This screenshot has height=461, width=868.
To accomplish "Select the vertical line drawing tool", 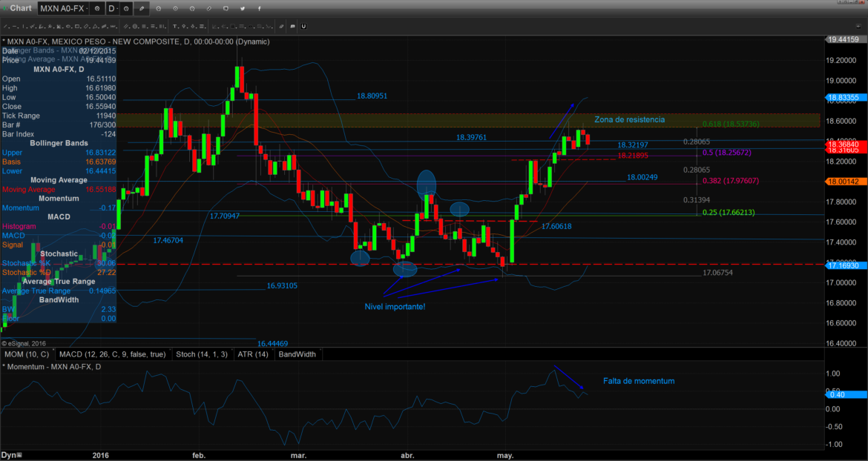I will coord(24,26).
